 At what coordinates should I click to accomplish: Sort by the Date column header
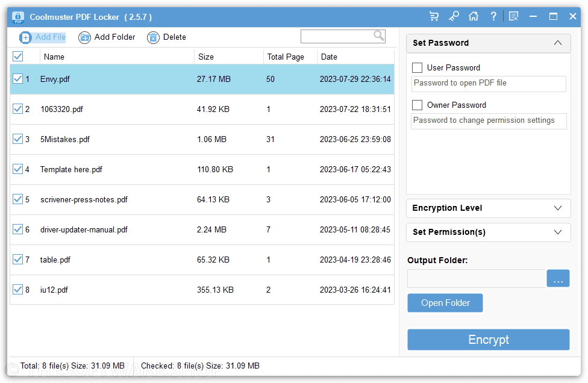tap(329, 57)
